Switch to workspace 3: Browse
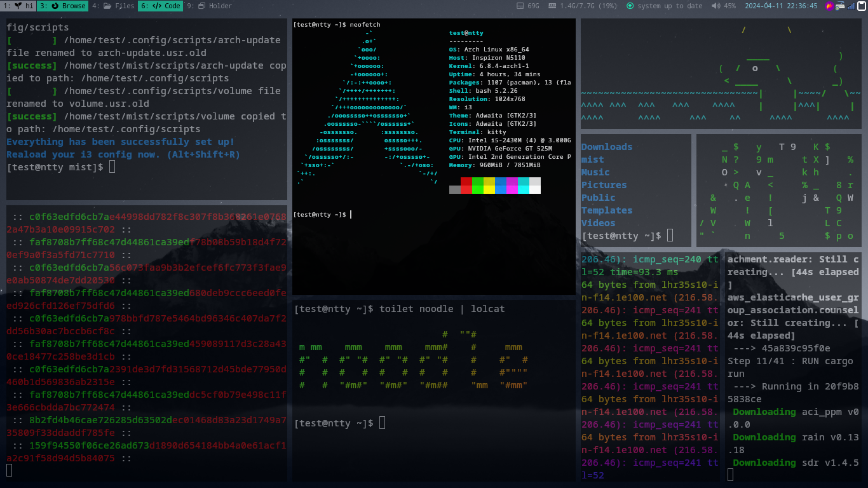 tap(62, 6)
